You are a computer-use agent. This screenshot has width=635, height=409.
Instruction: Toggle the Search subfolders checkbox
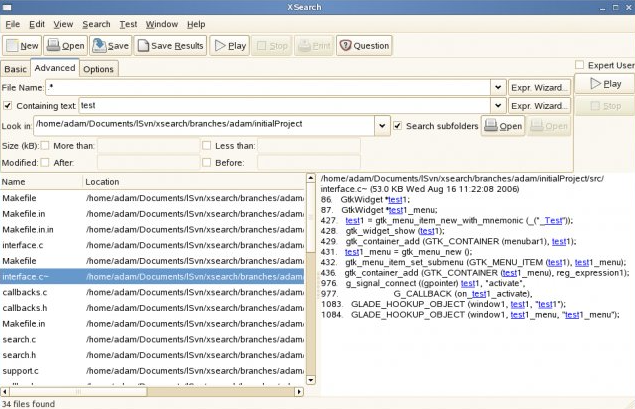[x=398, y=126]
